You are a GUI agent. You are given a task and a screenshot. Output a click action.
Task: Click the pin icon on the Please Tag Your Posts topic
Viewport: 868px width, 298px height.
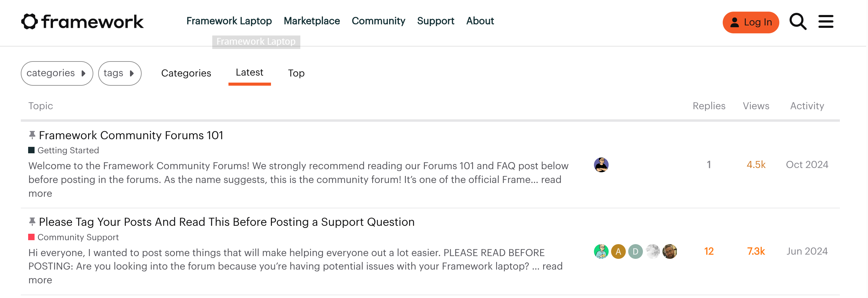[32, 221]
